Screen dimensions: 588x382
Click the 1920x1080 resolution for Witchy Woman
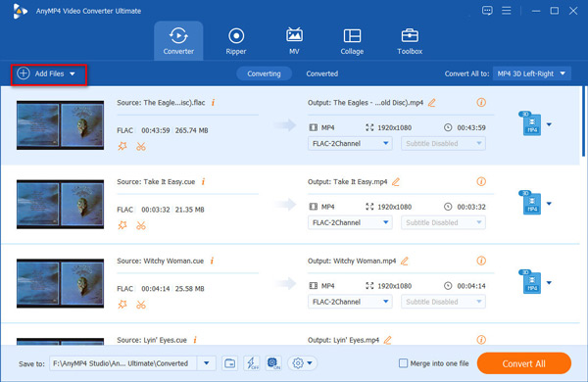point(395,286)
